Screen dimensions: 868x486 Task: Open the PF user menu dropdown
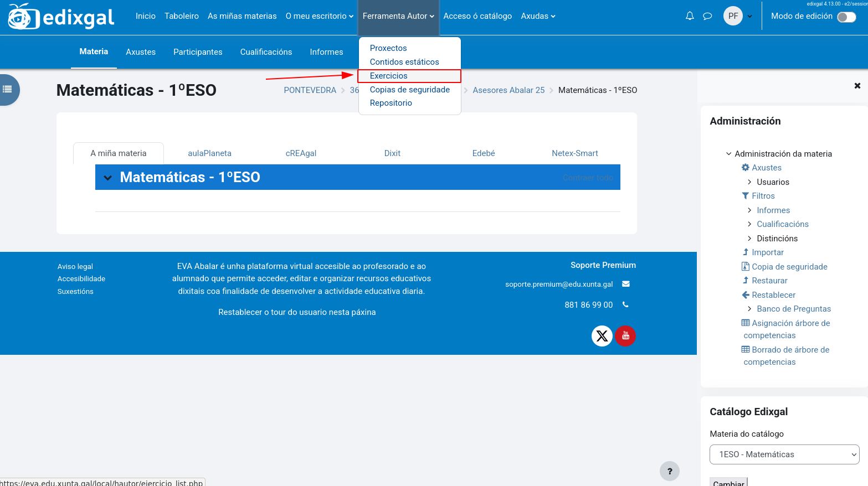click(738, 16)
